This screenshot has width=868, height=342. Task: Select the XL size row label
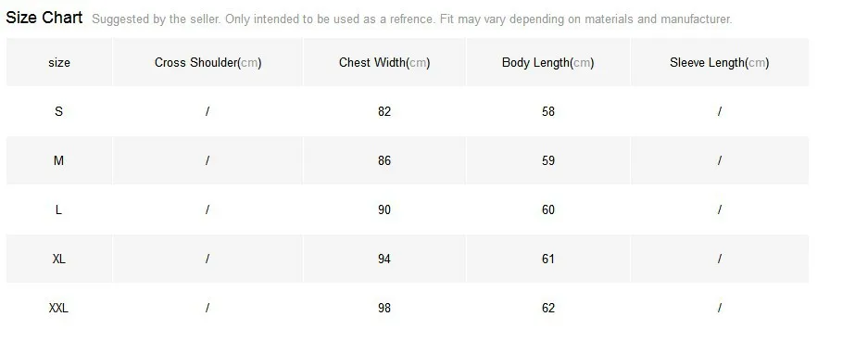pyautogui.click(x=58, y=259)
